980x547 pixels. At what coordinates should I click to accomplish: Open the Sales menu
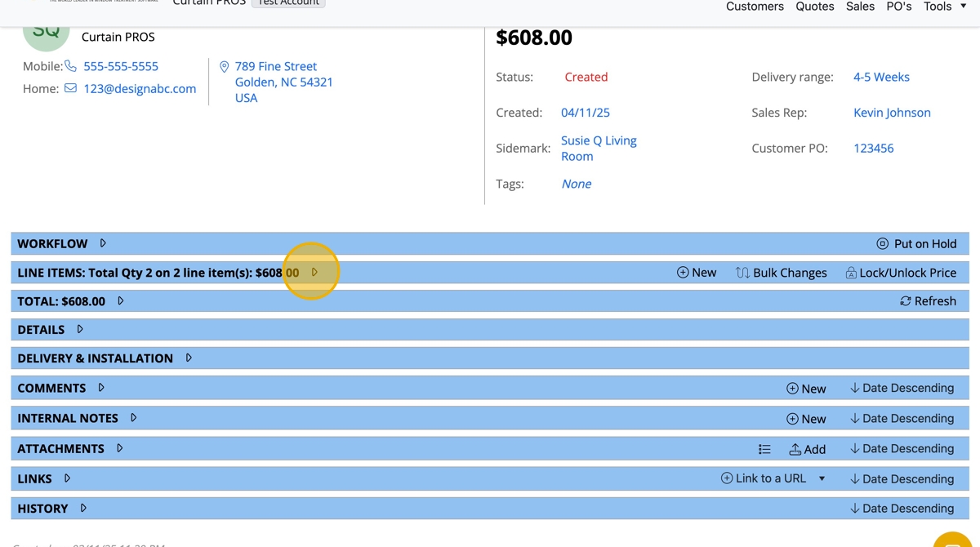coord(860,7)
